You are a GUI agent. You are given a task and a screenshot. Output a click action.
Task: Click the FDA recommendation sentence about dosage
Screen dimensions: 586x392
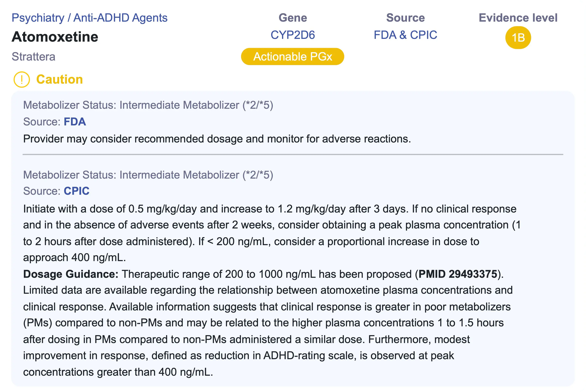click(x=217, y=139)
